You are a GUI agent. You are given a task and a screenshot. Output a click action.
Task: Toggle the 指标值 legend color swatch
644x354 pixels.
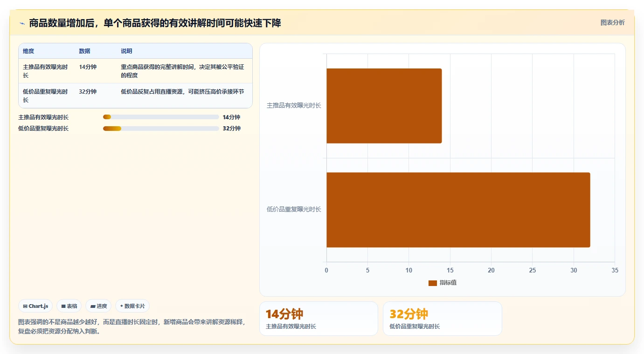point(432,283)
